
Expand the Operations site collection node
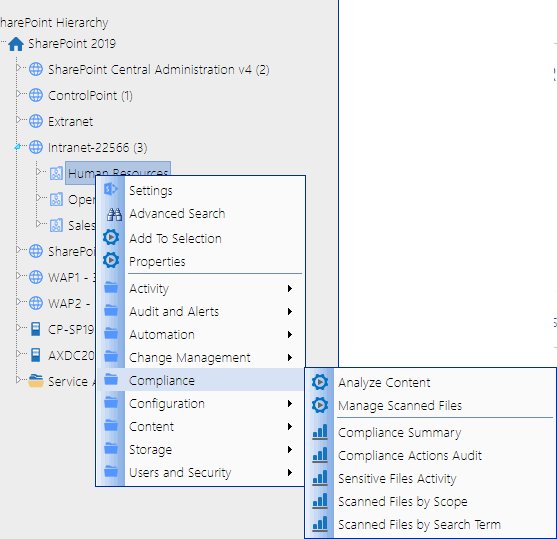[38, 198]
